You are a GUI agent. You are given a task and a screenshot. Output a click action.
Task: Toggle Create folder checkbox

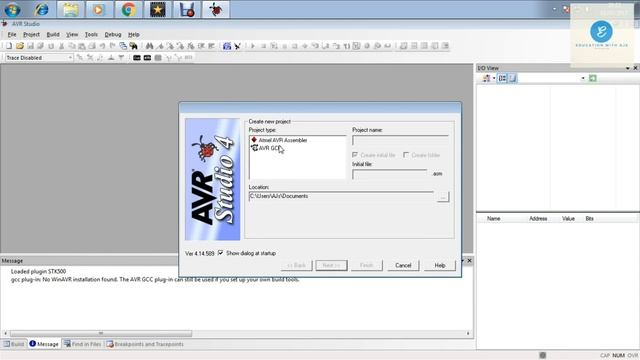[406, 155]
